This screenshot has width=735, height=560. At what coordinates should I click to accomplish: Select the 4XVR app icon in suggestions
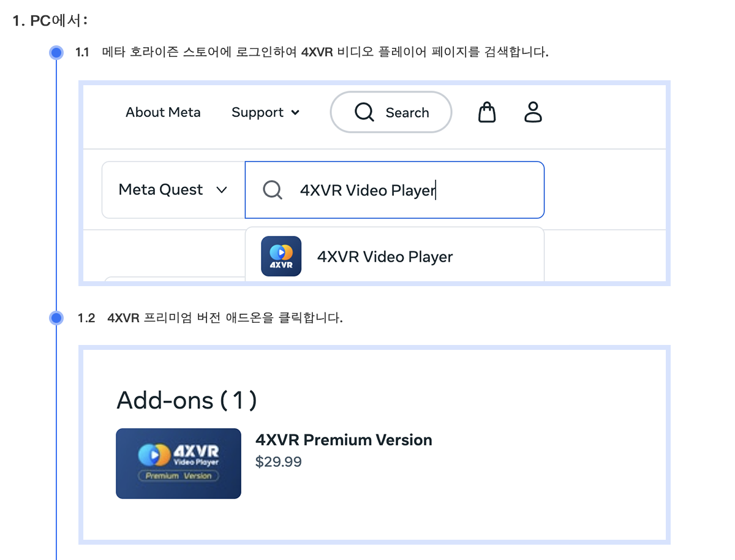[281, 256]
